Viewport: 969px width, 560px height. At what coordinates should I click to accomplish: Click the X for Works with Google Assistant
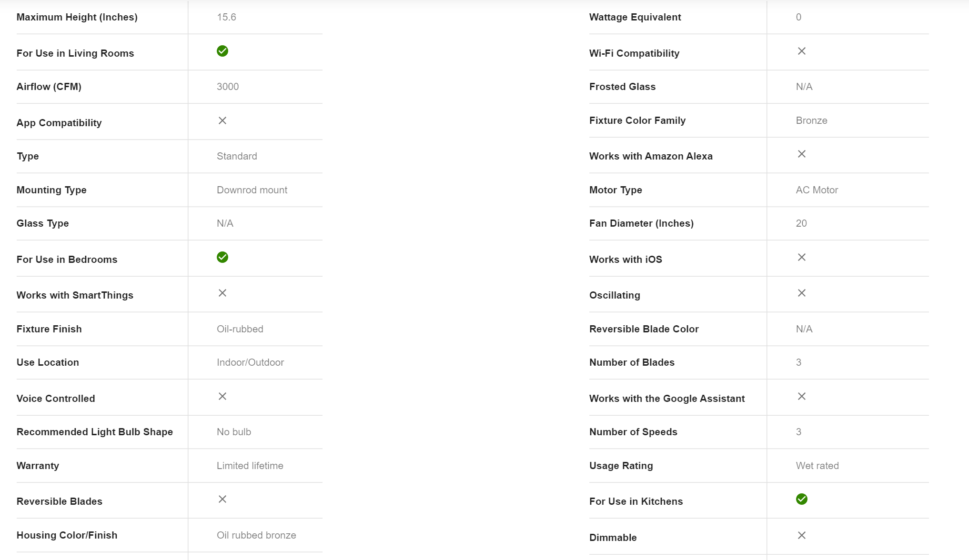(x=802, y=396)
